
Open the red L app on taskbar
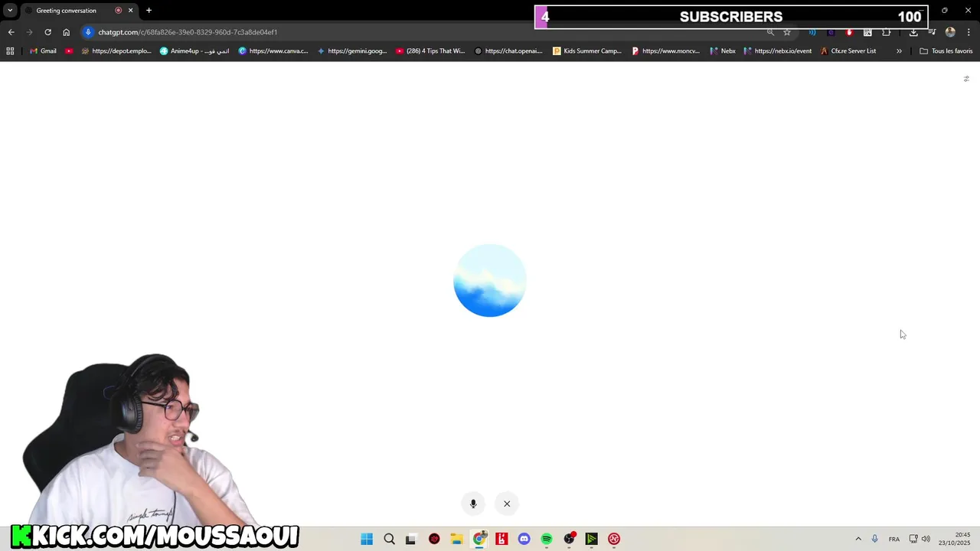click(x=501, y=539)
